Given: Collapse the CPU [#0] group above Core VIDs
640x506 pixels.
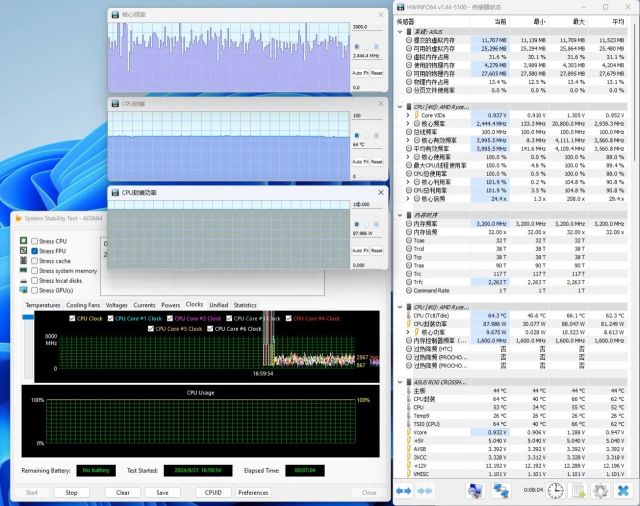Looking at the screenshot, I should (400, 107).
